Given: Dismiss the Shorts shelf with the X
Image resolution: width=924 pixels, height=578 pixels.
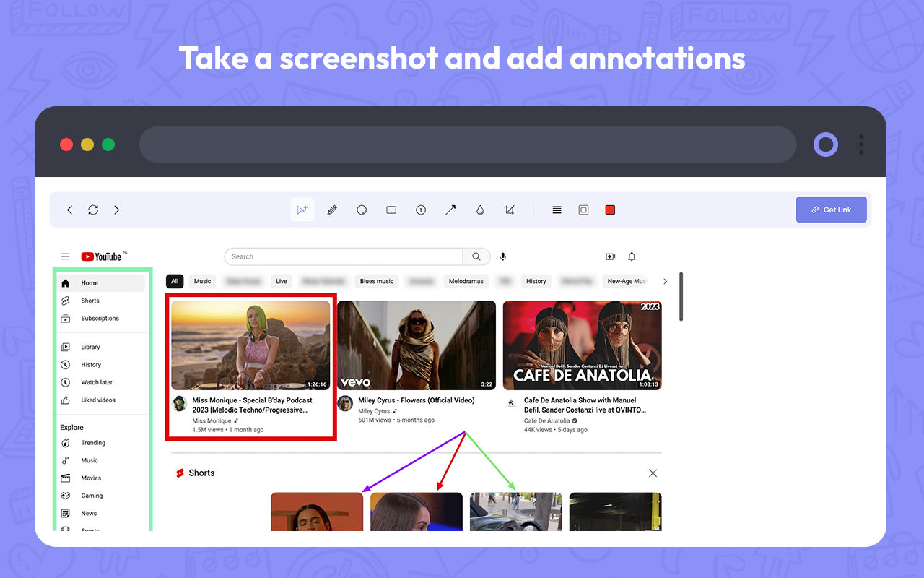Looking at the screenshot, I should (x=653, y=473).
